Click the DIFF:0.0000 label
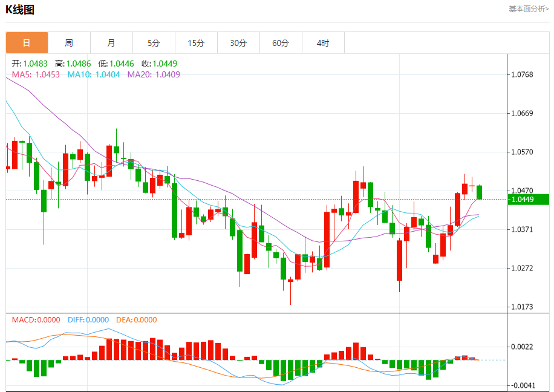The height and width of the screenshot is (392, 554). 88,320
